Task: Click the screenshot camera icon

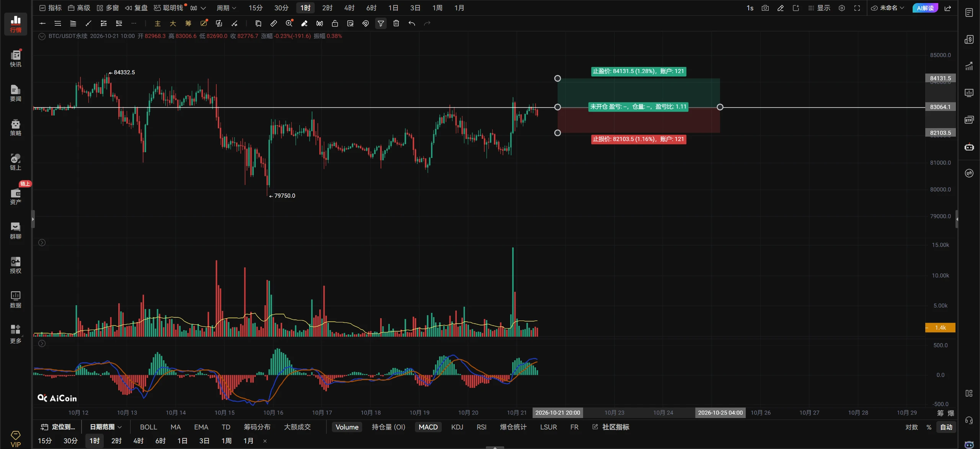Action: click(765, 8)
